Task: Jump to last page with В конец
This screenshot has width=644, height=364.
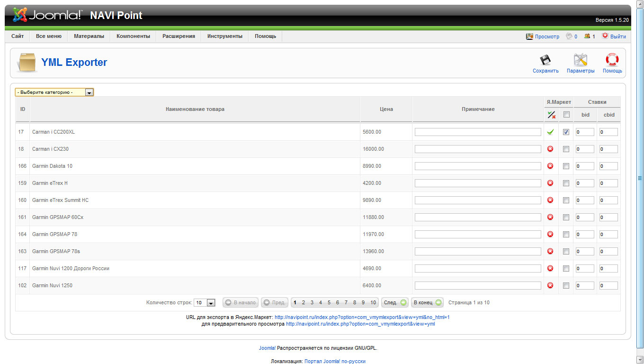Action: pyautogui.click(x=427, y=302)
